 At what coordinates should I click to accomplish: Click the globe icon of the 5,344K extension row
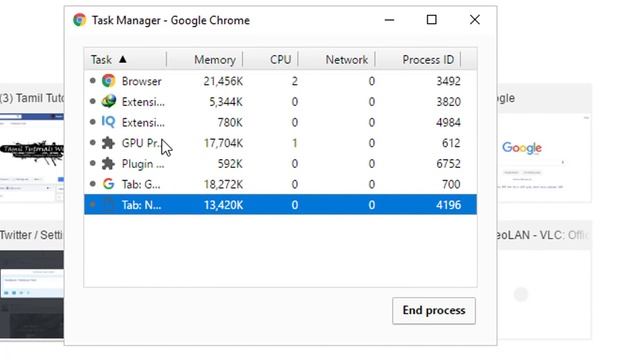[109, 101]
